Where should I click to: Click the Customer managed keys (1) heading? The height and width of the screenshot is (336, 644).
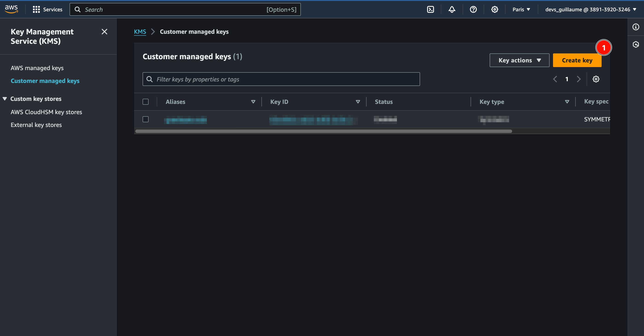tap(192, 57)
